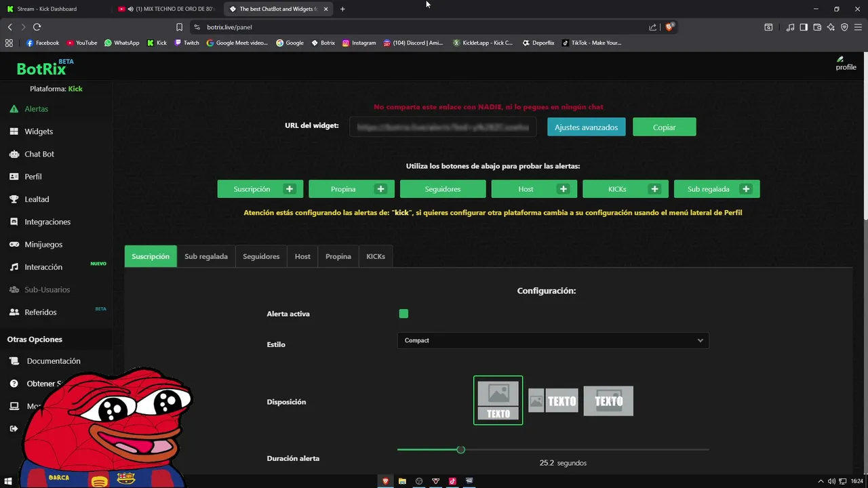Switch to the KICKs tab

[x=376, y=256]
